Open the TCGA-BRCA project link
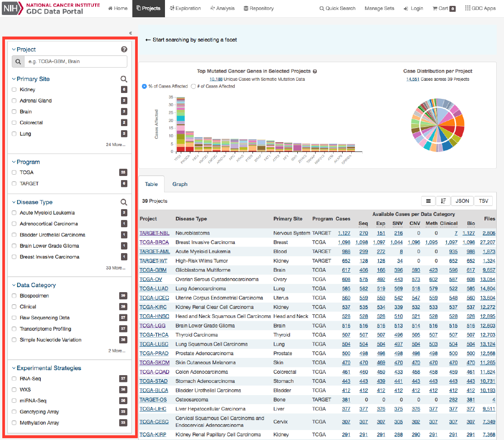 (154, 242)
